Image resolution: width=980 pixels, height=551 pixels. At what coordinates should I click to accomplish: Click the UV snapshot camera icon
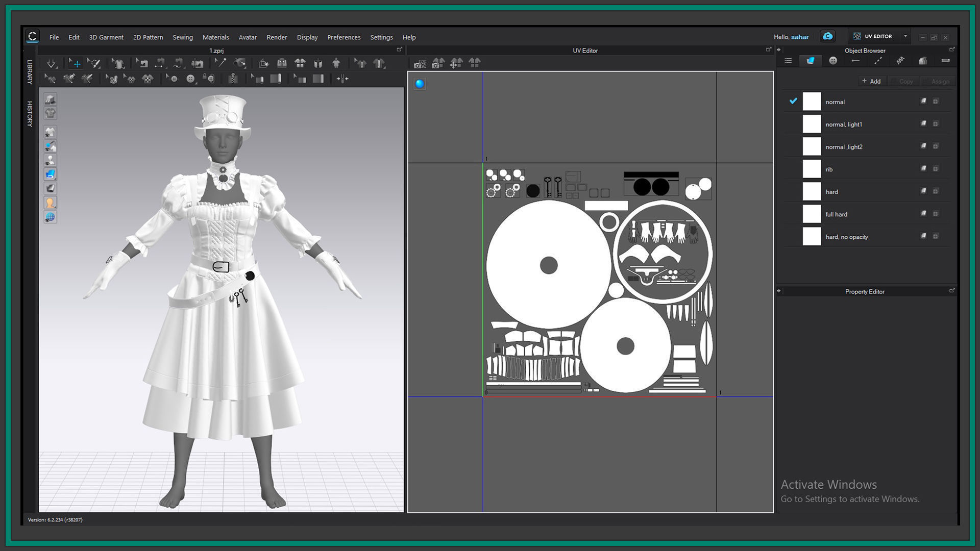tap(420, 63)
